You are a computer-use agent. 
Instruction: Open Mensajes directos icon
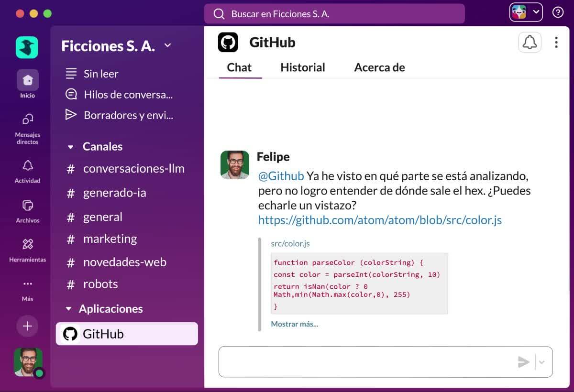coord(28,119)
